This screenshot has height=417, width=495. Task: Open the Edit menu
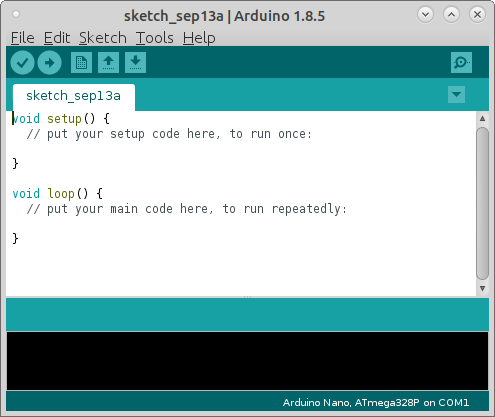point(57,38)
